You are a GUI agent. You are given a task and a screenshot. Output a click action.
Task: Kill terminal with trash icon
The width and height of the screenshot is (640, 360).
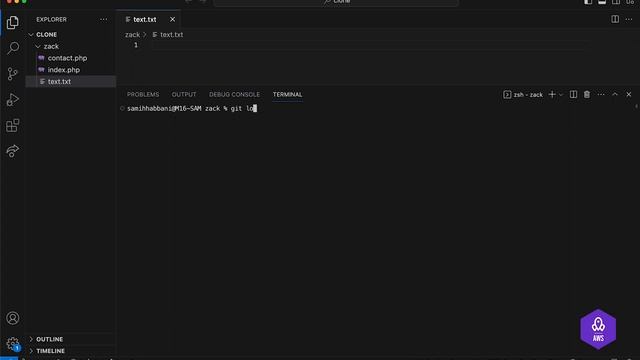click(587, 95)
